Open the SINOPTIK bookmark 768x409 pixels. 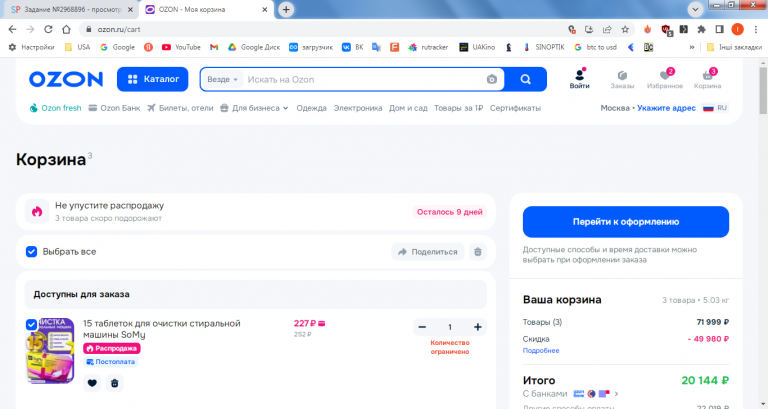(x=544, y=47)
